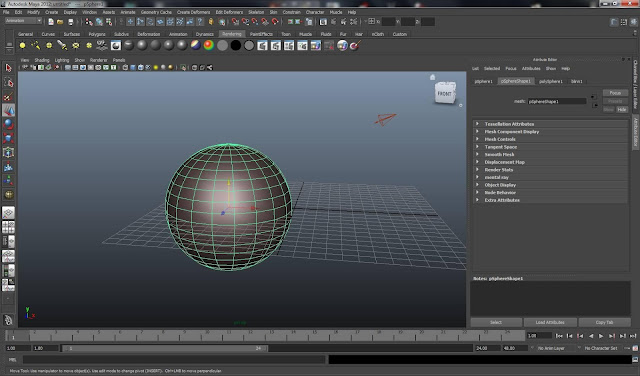Click the FRONT face of view cube
The image size is (640, 376).
point(444,94)
